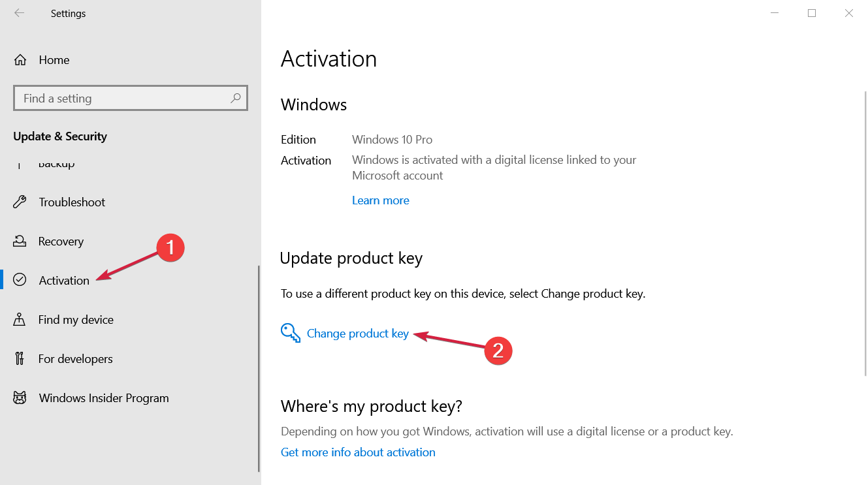Click the Where's my product key? heading

[x=372, y=406]
